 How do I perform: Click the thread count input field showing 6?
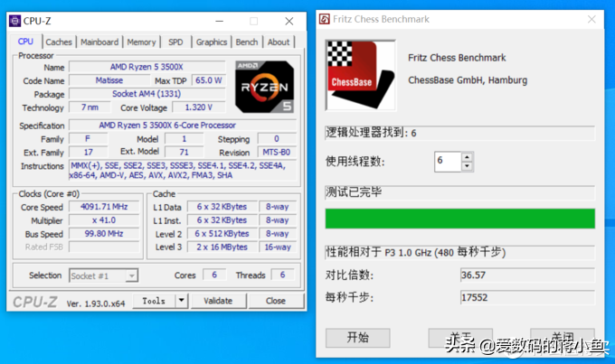pos(448,162)
